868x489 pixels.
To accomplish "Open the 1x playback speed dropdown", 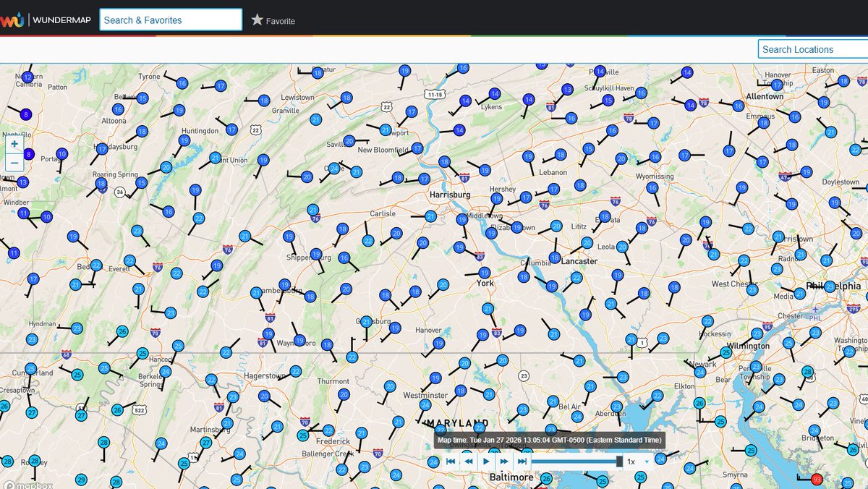I will tap(637, 462).
